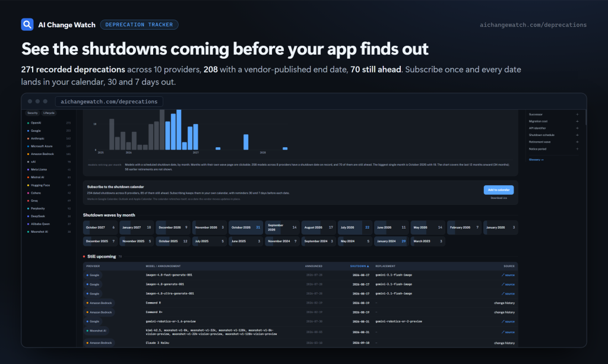Open the March 2023 wave chip
This screenshot has width=608, height=364.
point(428,241)
